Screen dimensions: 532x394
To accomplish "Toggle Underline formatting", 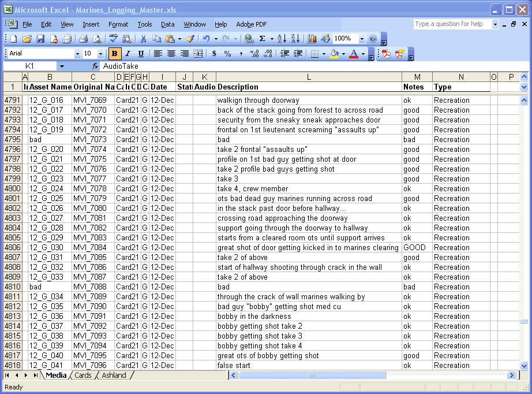I will pyautogui.click(x=141, y=54).
